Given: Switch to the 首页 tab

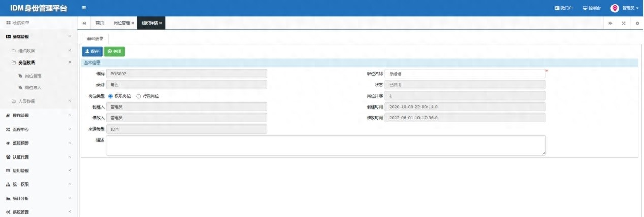Looking at the screenshot, I should click(100, 23).
